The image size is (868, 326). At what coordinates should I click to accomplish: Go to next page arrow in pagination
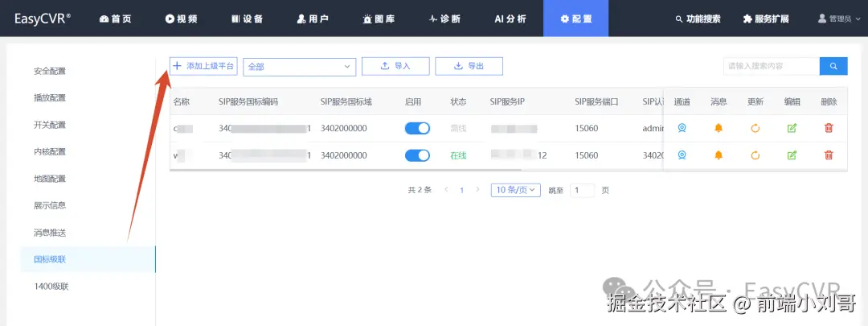pos(477,190)
